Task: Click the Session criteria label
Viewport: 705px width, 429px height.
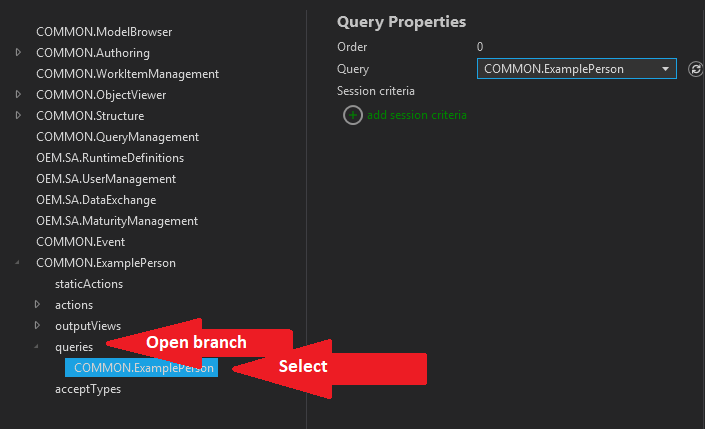Action: tap(375, 91)
